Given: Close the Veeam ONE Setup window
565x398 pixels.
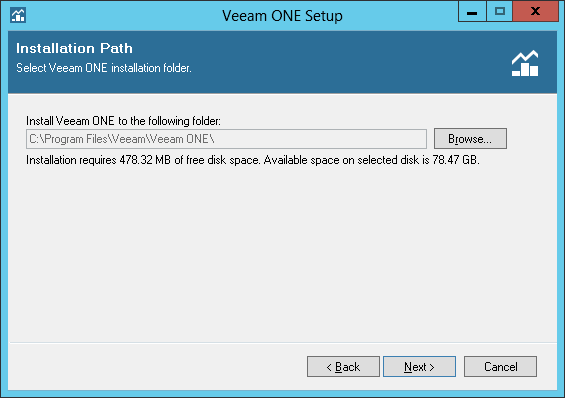Looking at the screenshot, I should [x=535, y=12].
